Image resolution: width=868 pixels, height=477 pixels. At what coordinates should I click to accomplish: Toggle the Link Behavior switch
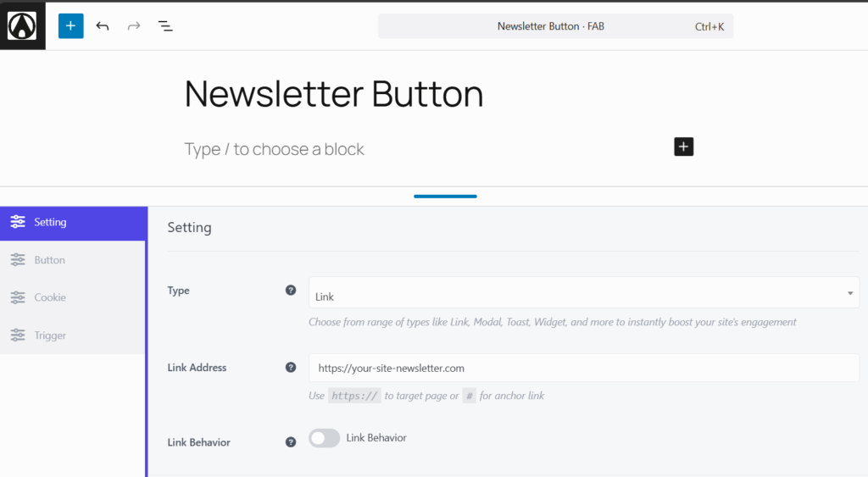pos(325,438)
